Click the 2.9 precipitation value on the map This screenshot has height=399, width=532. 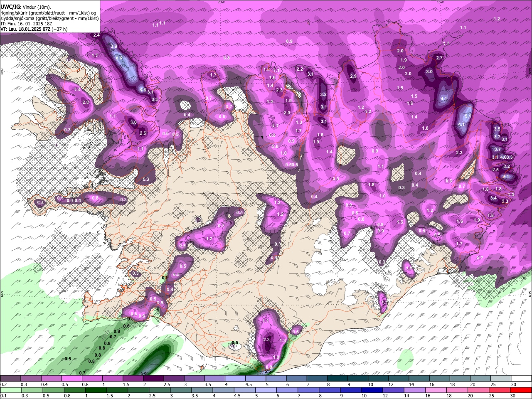click(353, 76)
